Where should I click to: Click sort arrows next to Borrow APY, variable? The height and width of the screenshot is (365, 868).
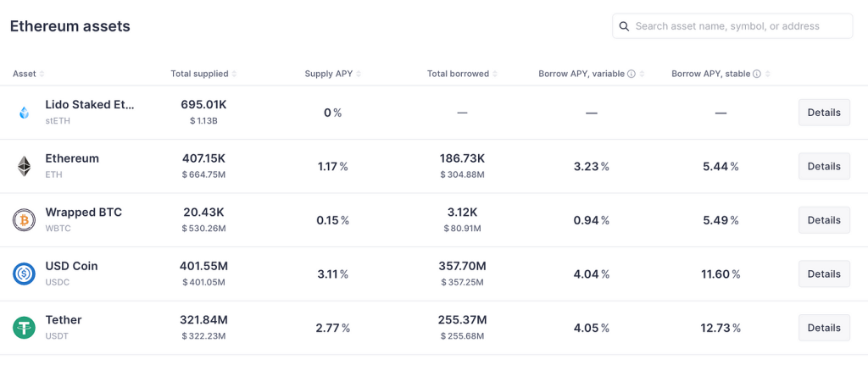click(642, 74)
